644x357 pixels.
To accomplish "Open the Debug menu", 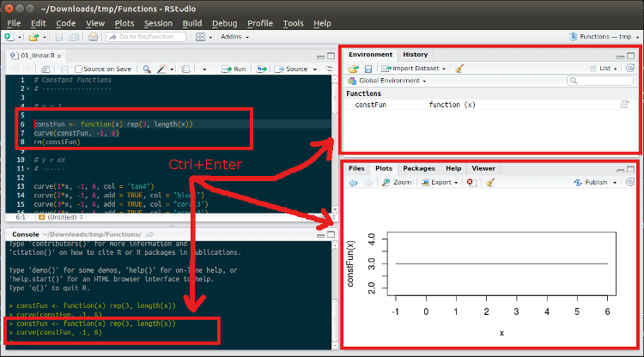I will tap(225, 23).
